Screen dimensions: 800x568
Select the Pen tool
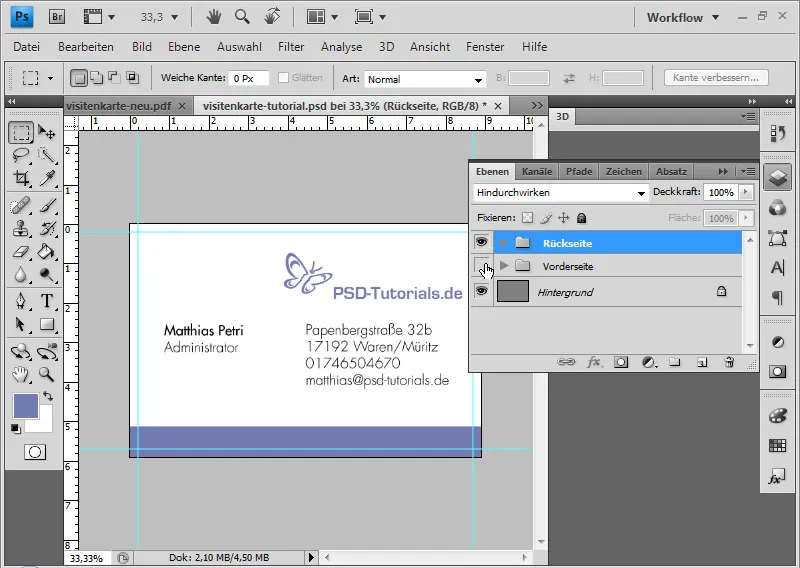pos(21,301)
